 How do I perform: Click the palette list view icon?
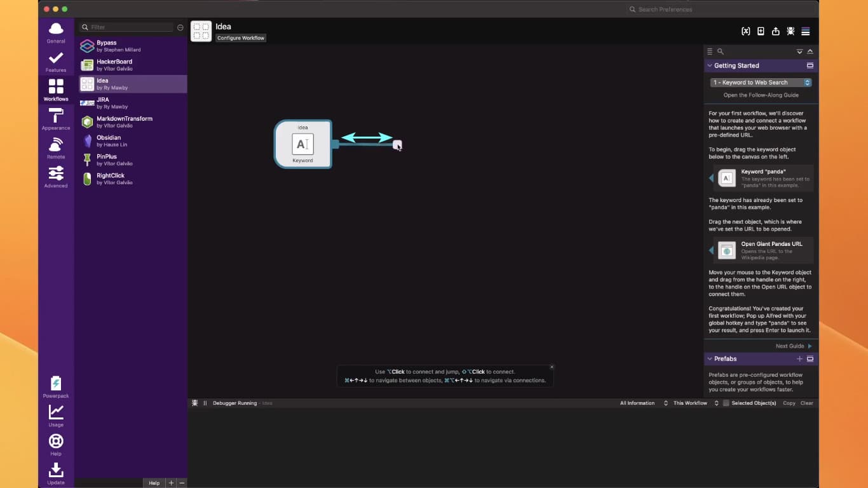click(x=710, y=51)
